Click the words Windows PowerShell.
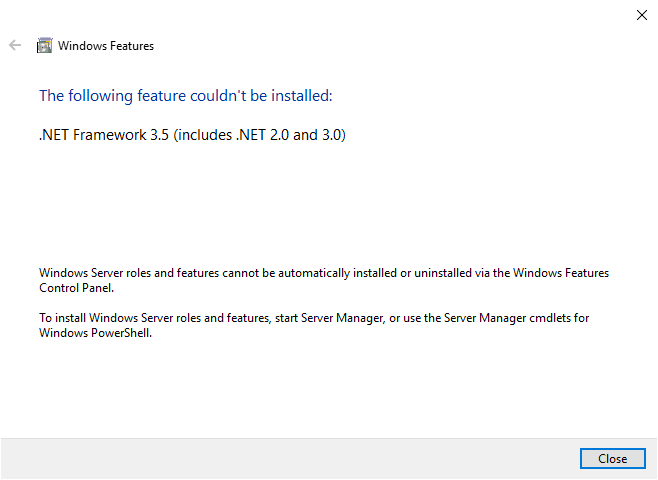Image resolution: width=658 pixels, height=480 pixels. (x=95, y=333)
